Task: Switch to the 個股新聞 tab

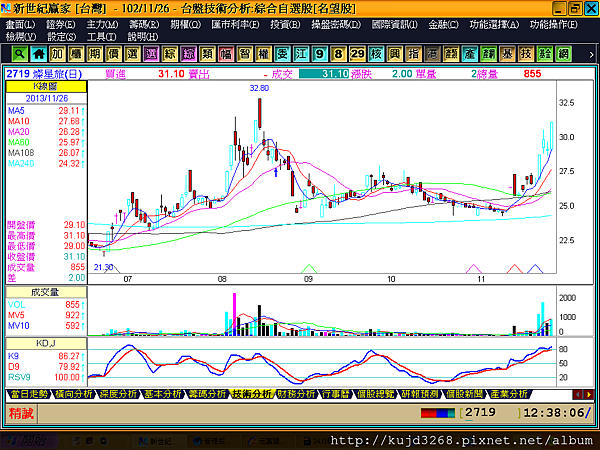Action: coord(464,394)
